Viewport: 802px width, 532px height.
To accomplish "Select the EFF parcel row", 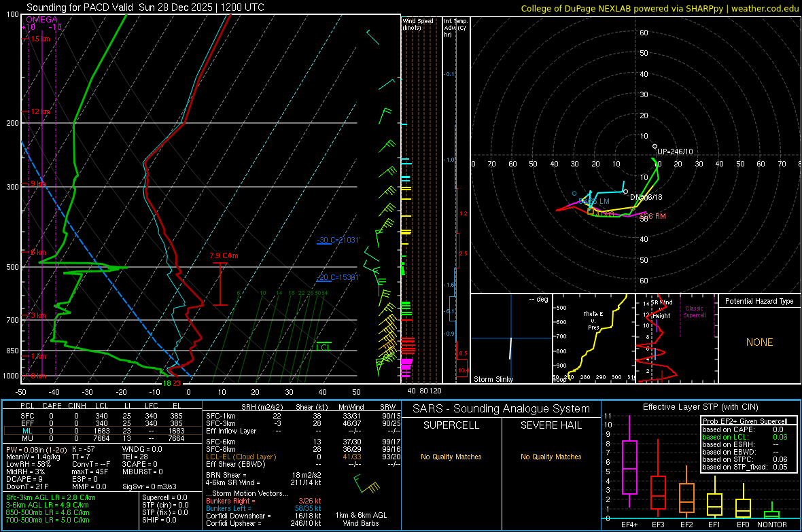I will [x=103, y=423].
